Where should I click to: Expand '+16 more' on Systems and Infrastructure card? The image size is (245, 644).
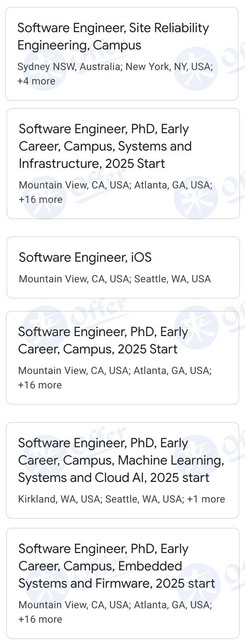tap(41, 200)
